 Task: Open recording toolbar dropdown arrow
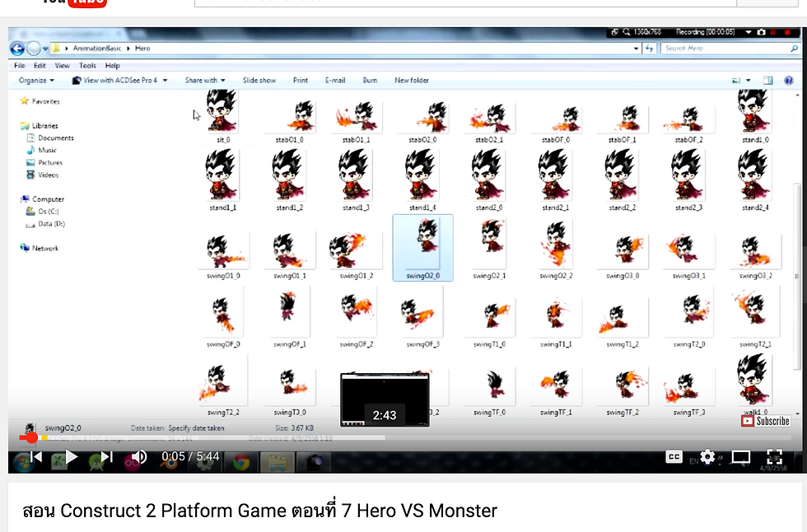point(749,32)
